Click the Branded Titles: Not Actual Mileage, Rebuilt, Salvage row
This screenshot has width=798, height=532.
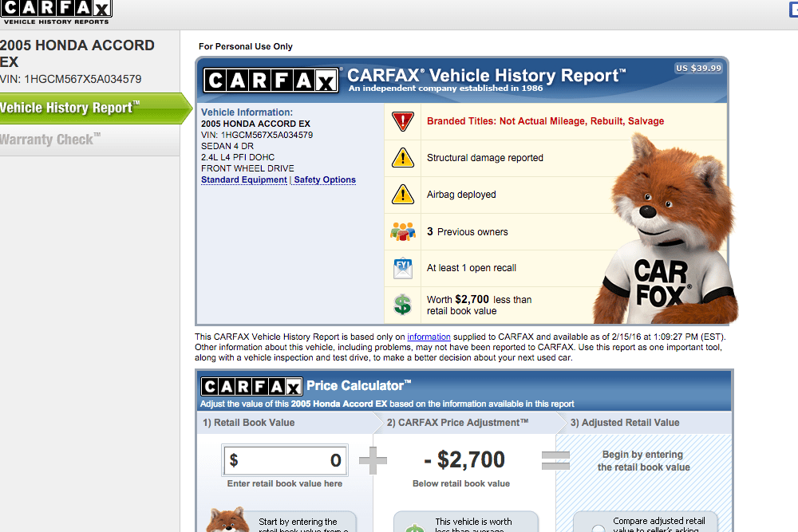[555, 121]
